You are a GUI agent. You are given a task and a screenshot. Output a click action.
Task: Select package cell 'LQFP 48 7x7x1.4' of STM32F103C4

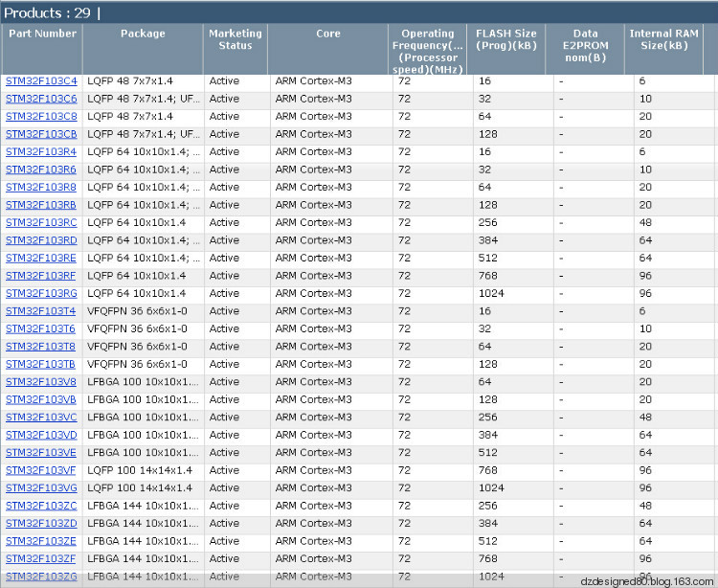click(x=130, y=81)
